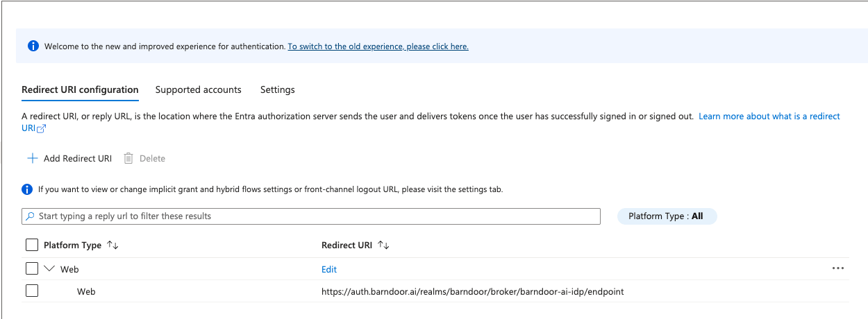Click Edit link for Web platform
This screenshot has width=868, height=319.
click(329, 269)
